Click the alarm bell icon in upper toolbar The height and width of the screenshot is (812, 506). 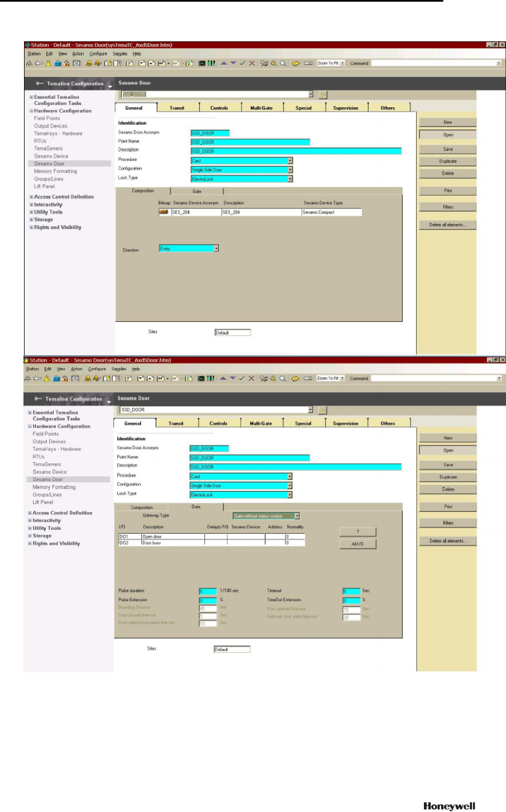coord(88,63)
